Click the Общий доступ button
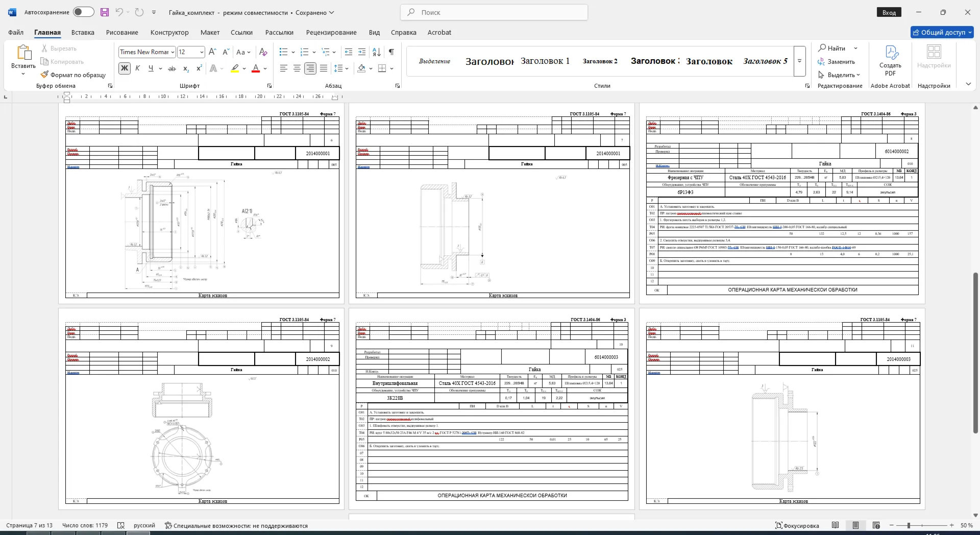Screen dimensions: 980x535 (x=942, y=32)
